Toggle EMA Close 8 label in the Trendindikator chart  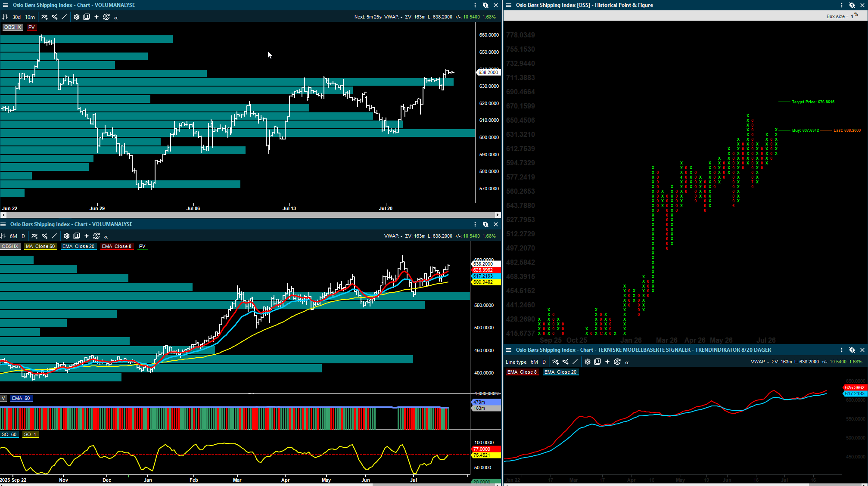tap(522, 372)
